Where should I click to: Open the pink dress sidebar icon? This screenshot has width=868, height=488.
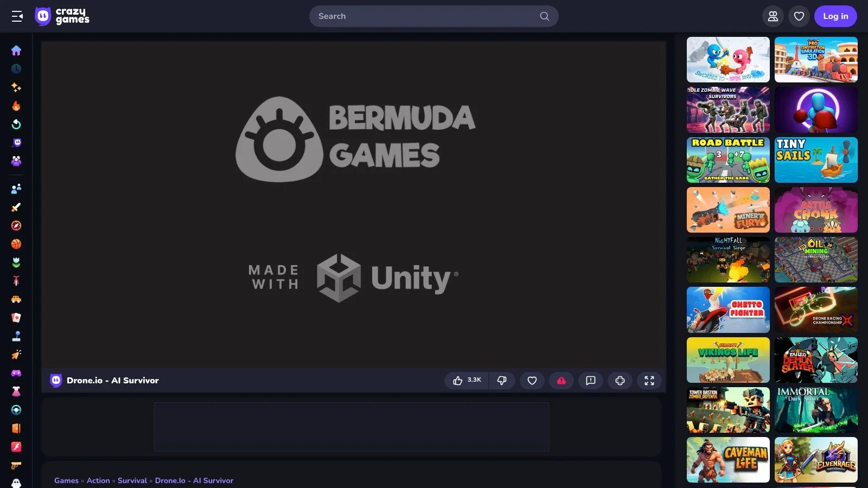[16, 391]
